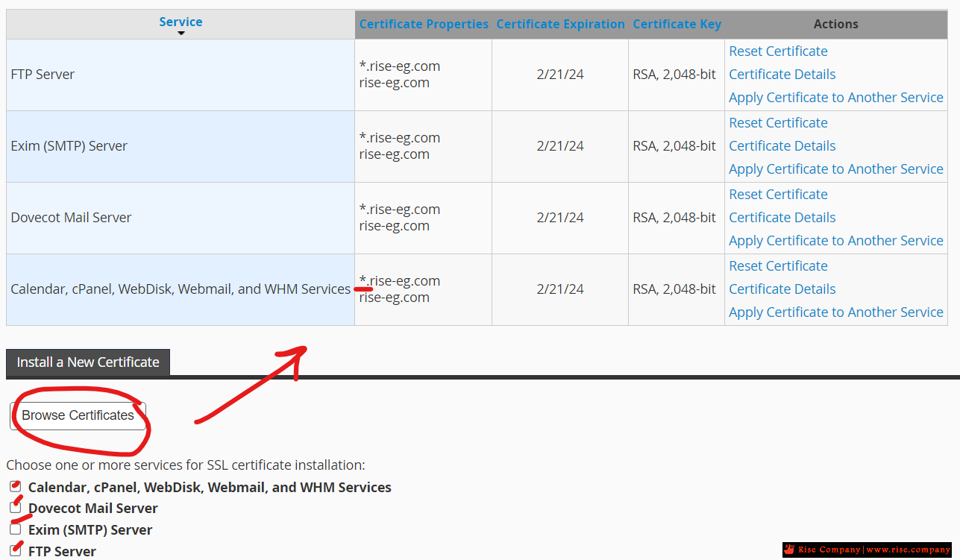960x560 pixels.
Task: Click *.rise-eg.com properties in Exim row
Action: (x=400, y=138)
